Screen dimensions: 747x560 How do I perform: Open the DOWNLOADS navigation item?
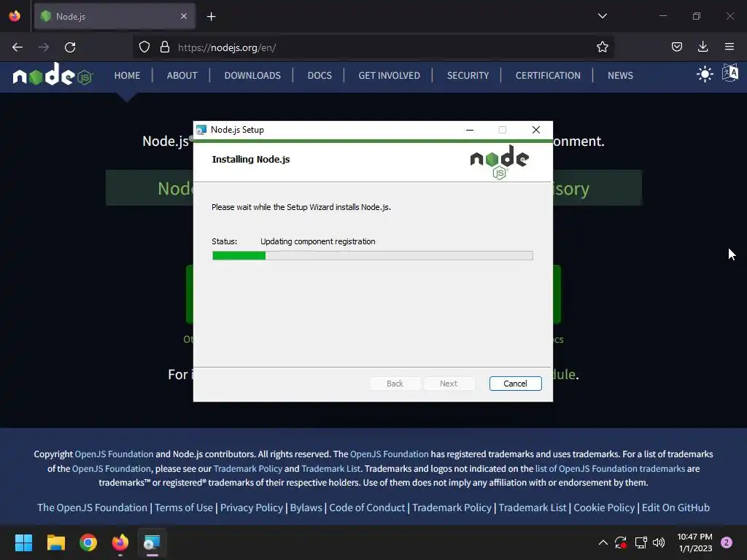coord(252,75)
